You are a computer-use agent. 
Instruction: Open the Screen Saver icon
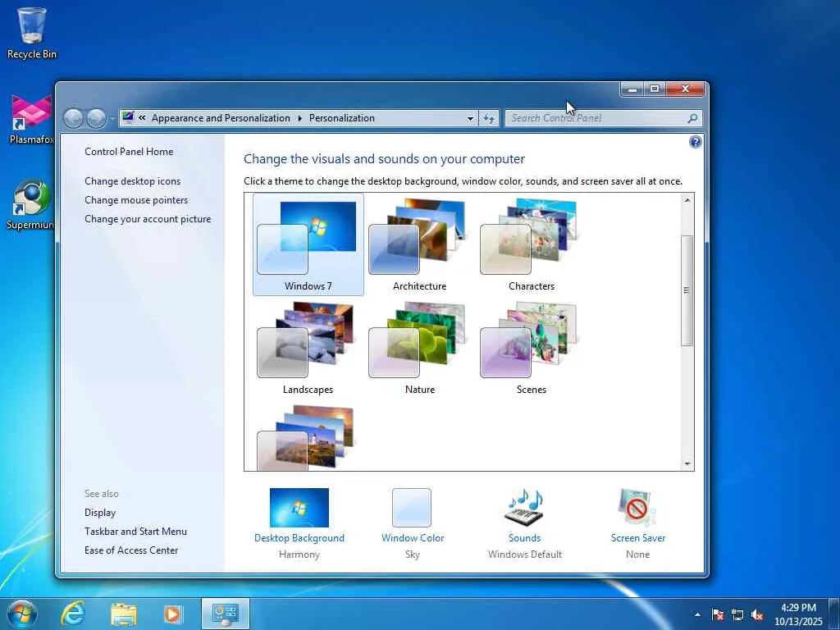point(637,507)
